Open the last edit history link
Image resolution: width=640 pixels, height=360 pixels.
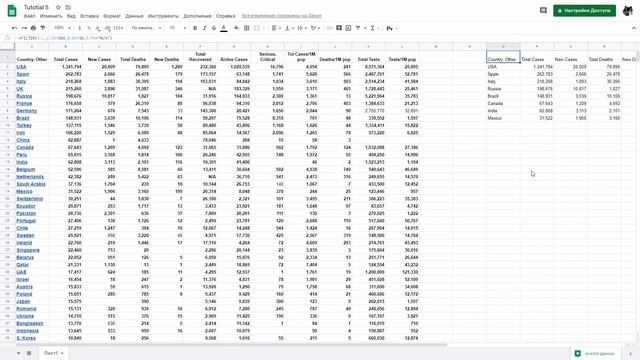(x=282, y=16)
